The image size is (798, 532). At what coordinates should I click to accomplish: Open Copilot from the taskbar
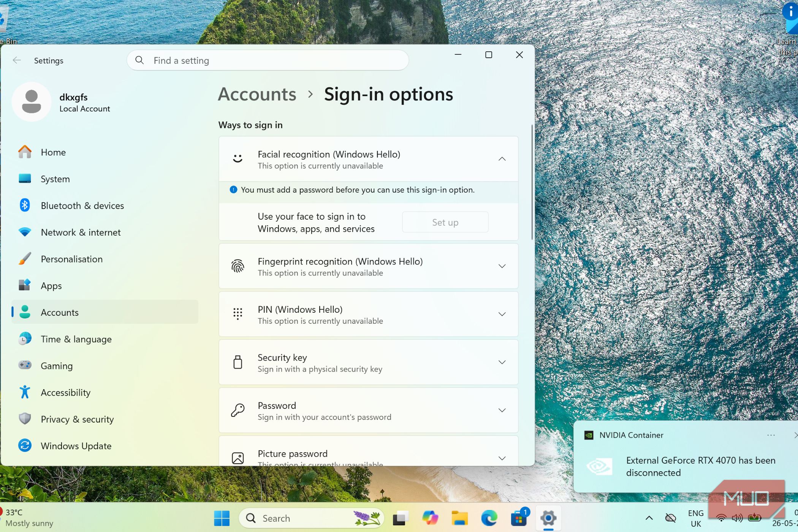coord(430,518)
